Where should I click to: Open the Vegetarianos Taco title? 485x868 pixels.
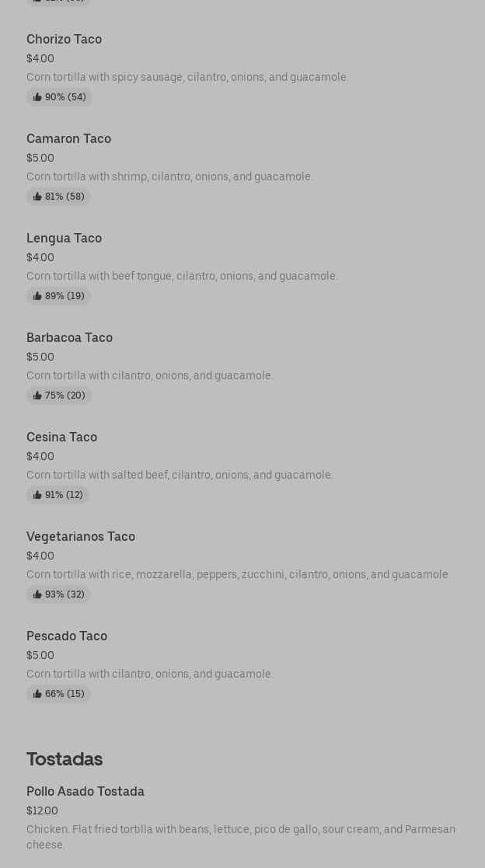(81, 536)
